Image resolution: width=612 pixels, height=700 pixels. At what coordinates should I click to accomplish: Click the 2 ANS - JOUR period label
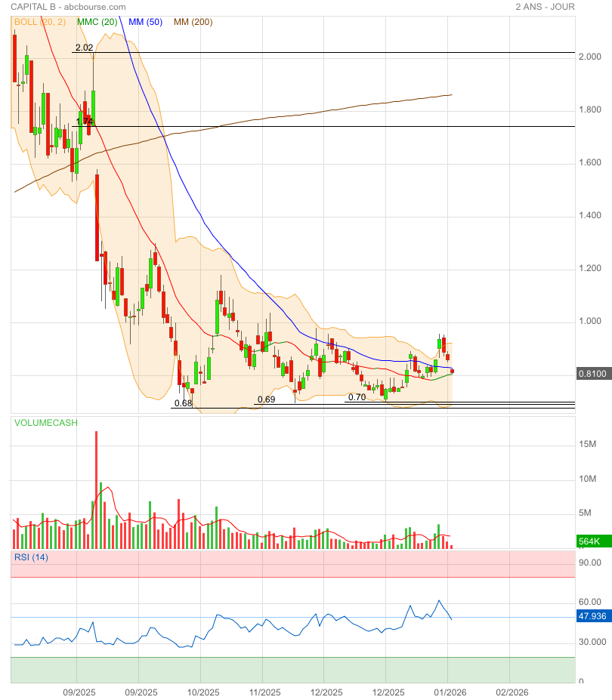pos(544,7)
